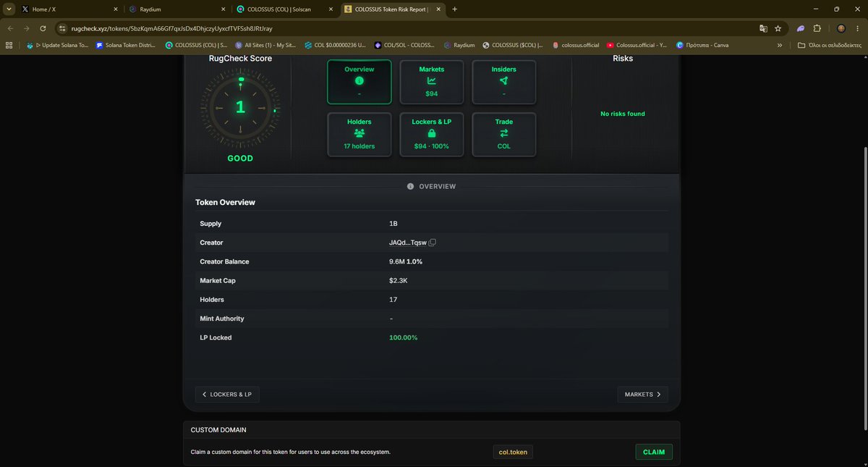Reload the current page

click(43, 28)
